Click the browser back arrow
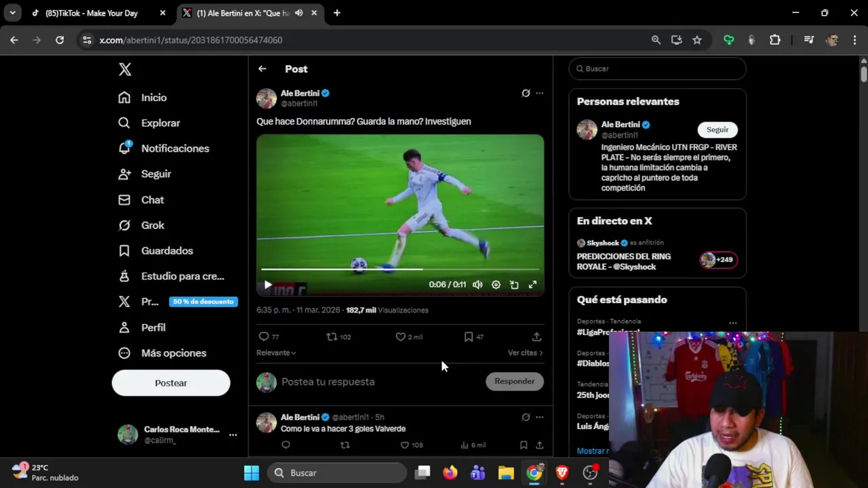868x488 pixels. (14, 40)
